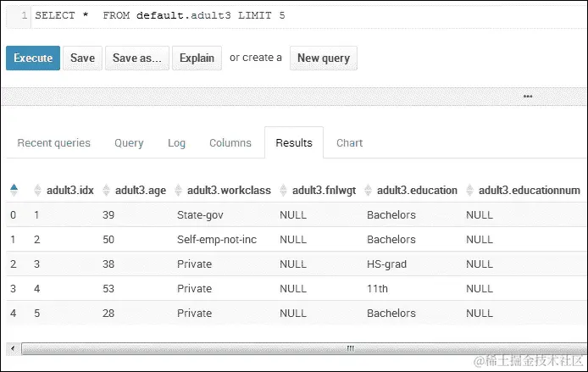The width and height of the screenshot is (588, 372).
Task: Click Private in the row with age 28
Action: [194, 314]
